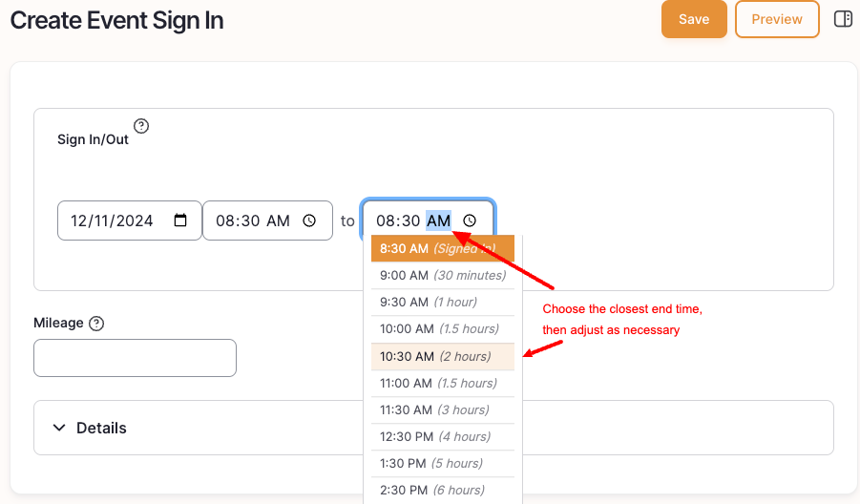Click the Preview button
The width and height of the screenshot is (860, 504).
pos(777,19)
